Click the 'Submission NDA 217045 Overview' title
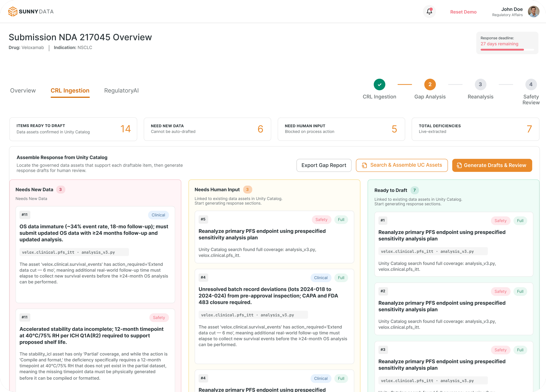The width and height of the screenshot is (546, 392). 80,37
